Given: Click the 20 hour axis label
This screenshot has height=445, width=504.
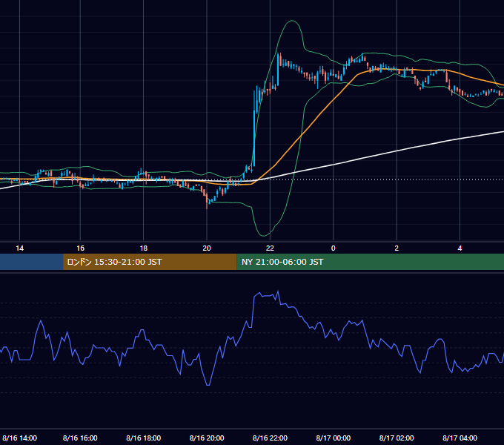Looking at the screenshot, I should [207, 248].
